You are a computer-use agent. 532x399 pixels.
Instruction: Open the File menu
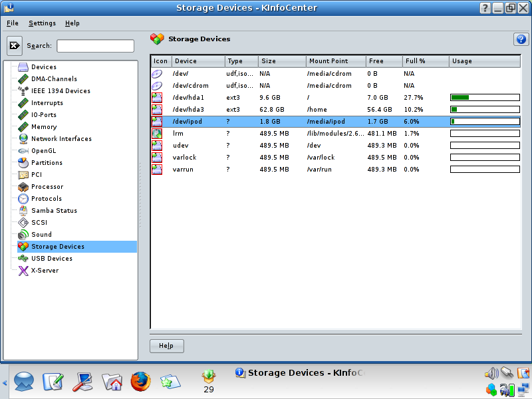point(13,23)
